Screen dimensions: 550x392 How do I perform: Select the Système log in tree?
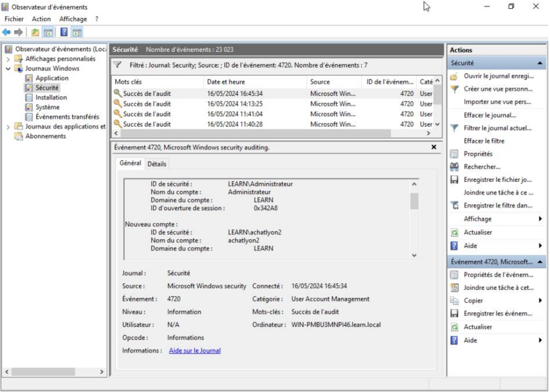(x=48, y=107)
